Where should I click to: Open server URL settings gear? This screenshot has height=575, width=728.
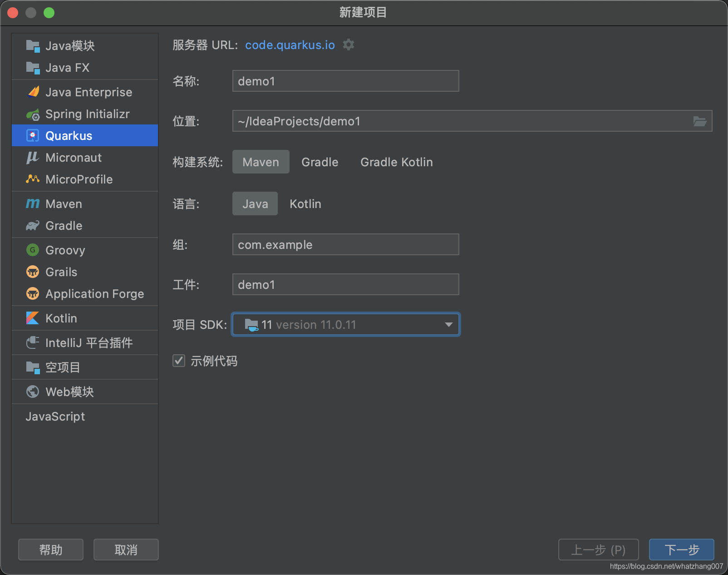[349, 45]
